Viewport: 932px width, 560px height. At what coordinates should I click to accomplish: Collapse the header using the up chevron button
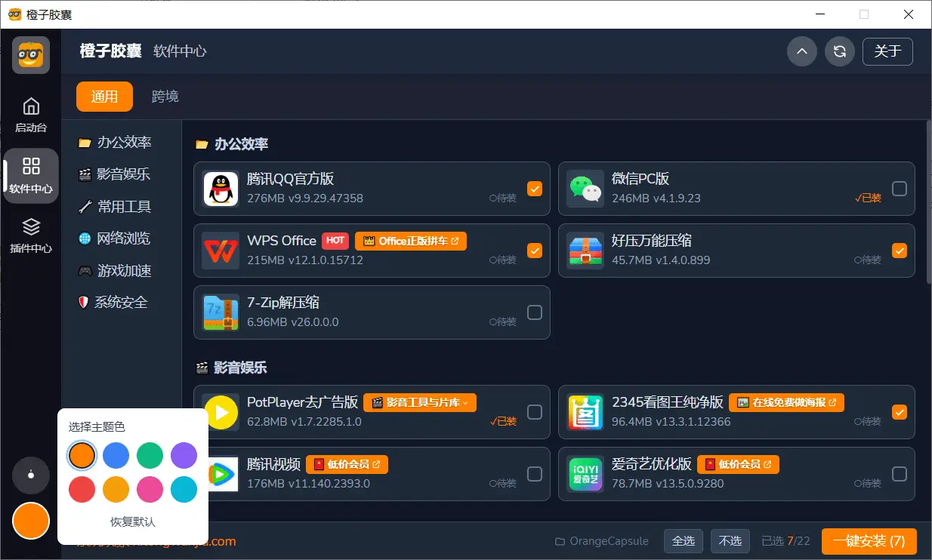tap(802, 51)
